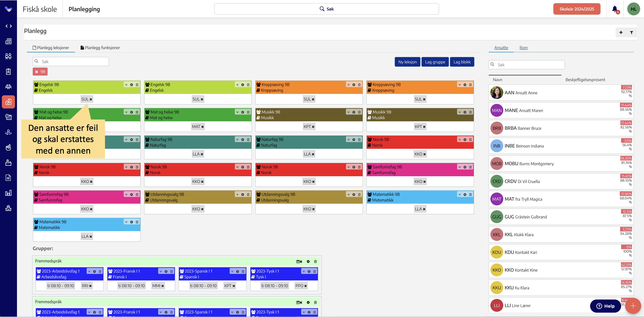Open the ID badge icon in sidebar
644x317 pixels.
point(9,72)
